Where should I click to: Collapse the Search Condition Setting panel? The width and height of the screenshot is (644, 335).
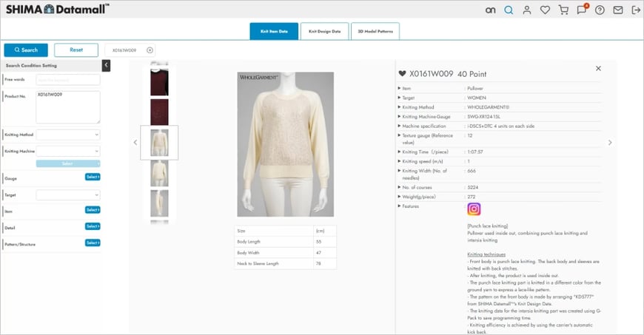(106, 65)
